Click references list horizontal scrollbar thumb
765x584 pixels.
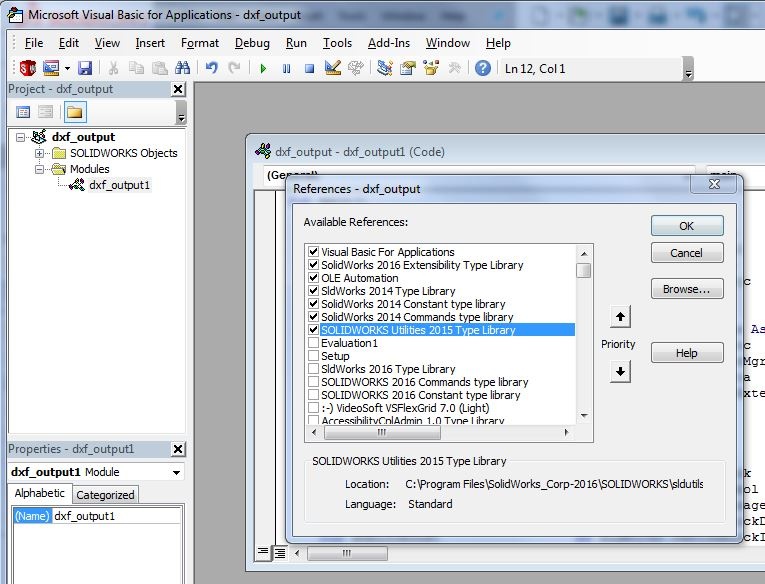(x=382, y=432)
